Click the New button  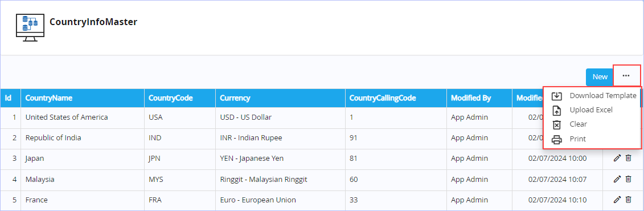pos(600,77)
